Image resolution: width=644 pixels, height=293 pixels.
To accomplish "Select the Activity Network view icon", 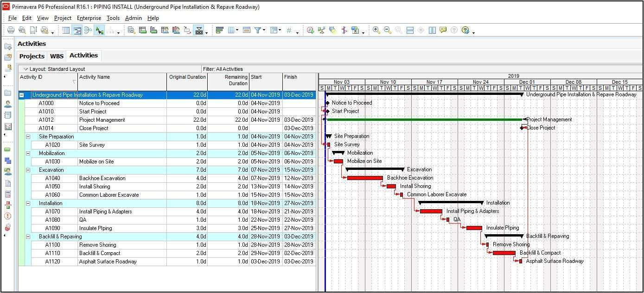I will (89, 30).
